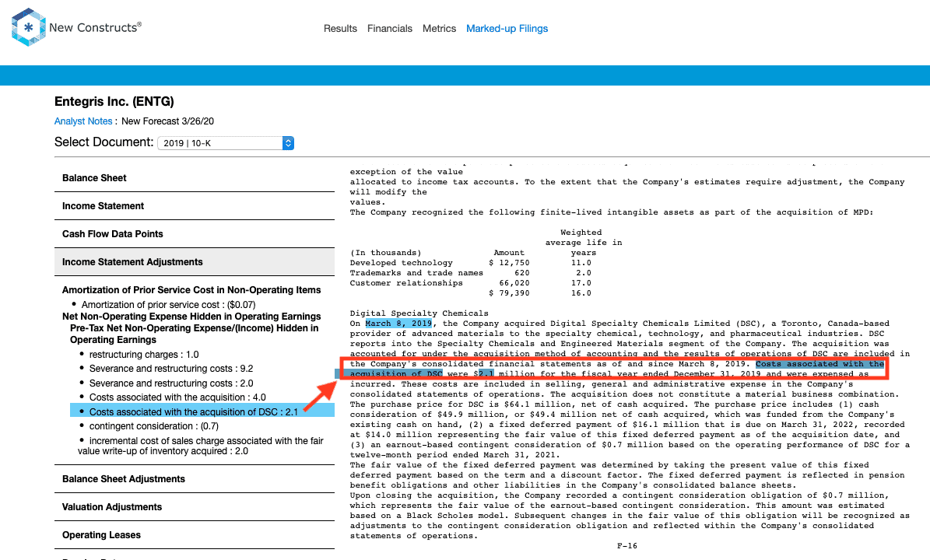
Task: Select 'Severance and restructuring costs : 2.0'
Action: [171, 383]
